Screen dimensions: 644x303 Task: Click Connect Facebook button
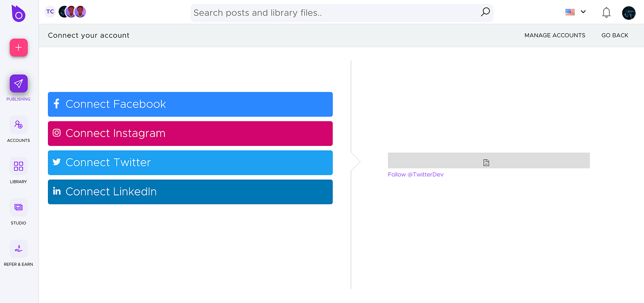click(190, 104)
